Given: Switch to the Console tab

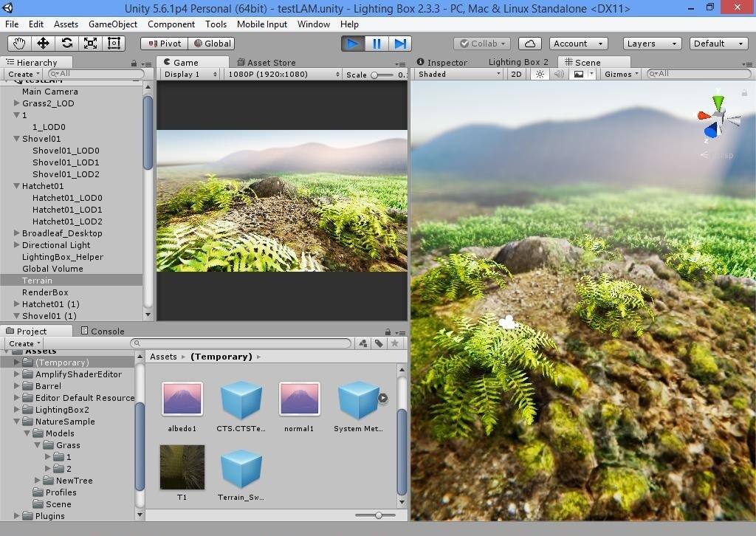Looking at the screenshot, I should [103, 331].
